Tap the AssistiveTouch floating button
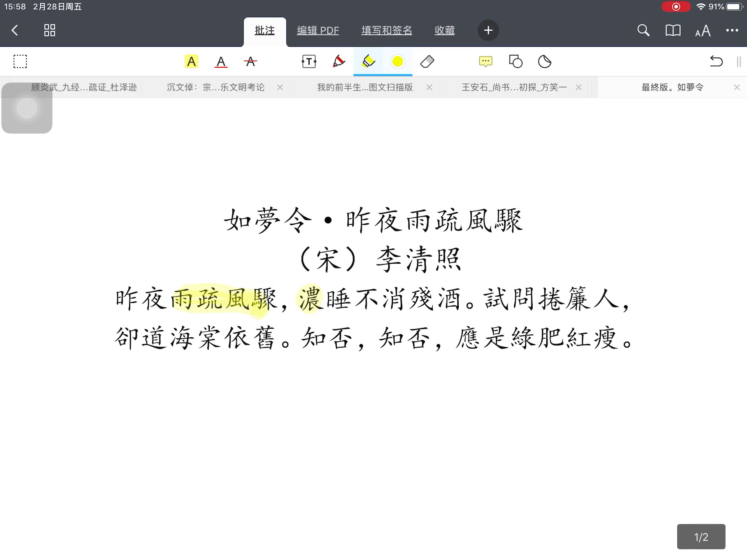The image size is (747, 560). click(x=27, y=108)
